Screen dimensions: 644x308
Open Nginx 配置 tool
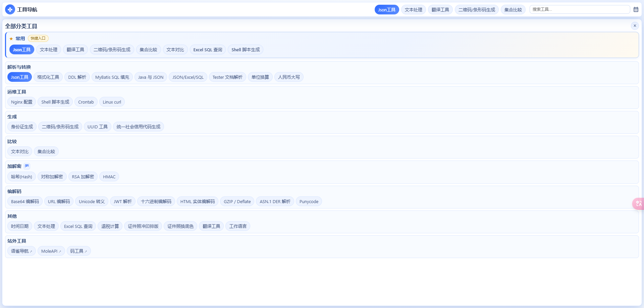click(22, 102)
